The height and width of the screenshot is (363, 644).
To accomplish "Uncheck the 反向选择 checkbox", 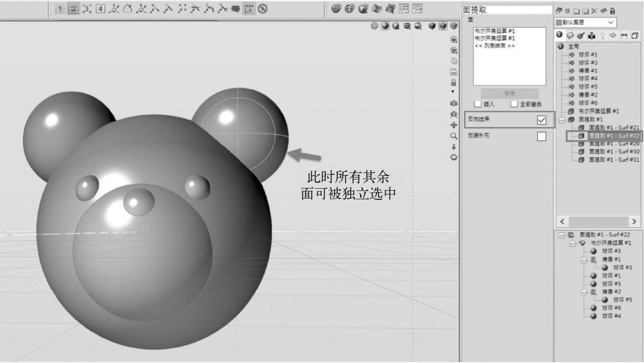I will 541,120.
